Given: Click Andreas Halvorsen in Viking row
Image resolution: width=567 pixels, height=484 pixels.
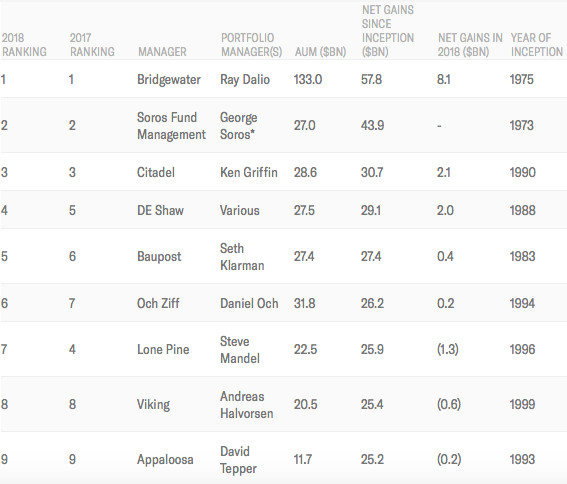Looking at the screenshot, I should tap(247, 405).
